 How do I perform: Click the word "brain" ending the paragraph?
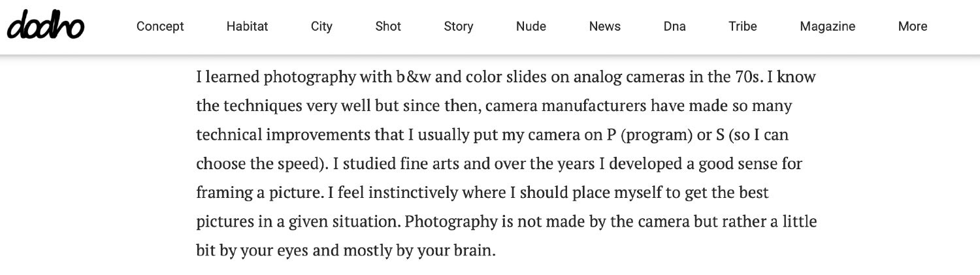click(x=472, y=250)
